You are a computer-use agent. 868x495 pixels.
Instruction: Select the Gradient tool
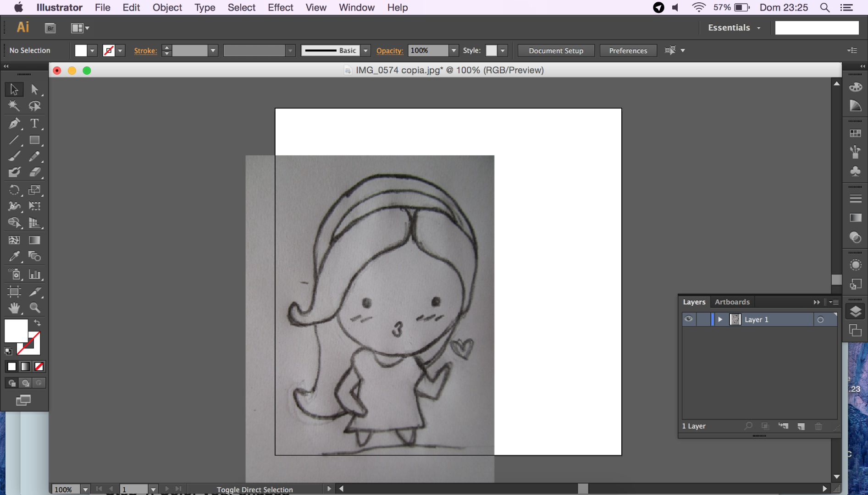pyautogui.click(x=34, y=240)
